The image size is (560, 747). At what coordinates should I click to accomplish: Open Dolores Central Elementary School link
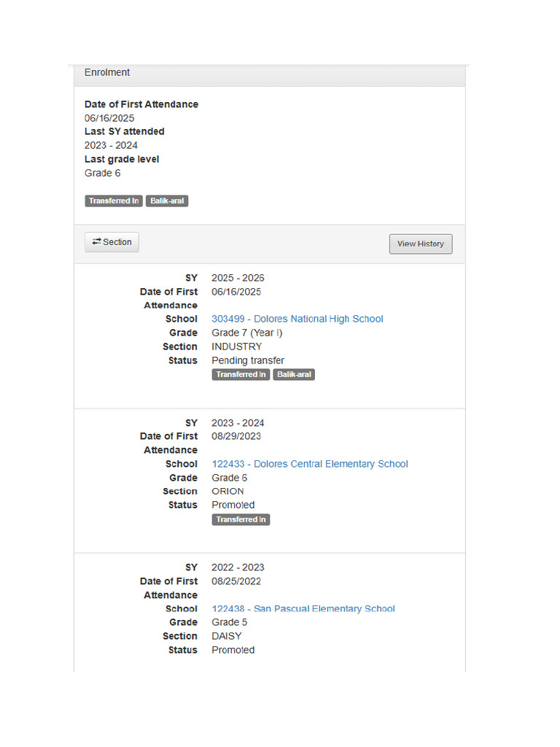pos(309,464)
